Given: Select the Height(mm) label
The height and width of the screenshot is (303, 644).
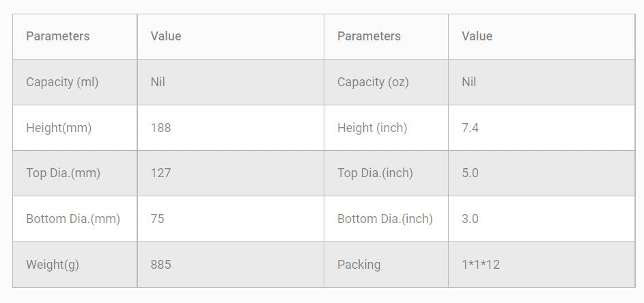Looking at the screenshot, I should point(59,128).
